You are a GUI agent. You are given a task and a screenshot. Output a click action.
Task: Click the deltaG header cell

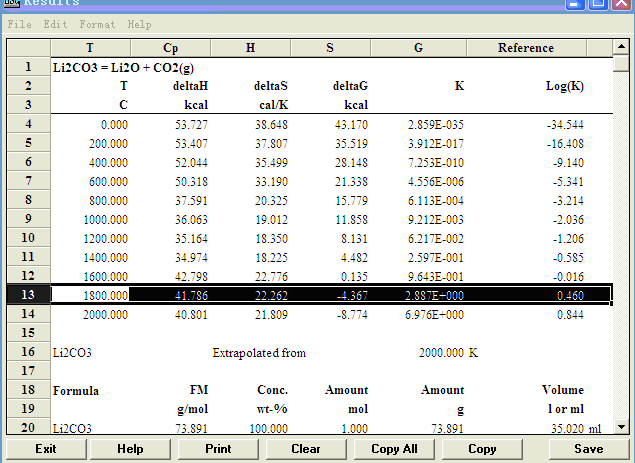(x=350, y=86)
